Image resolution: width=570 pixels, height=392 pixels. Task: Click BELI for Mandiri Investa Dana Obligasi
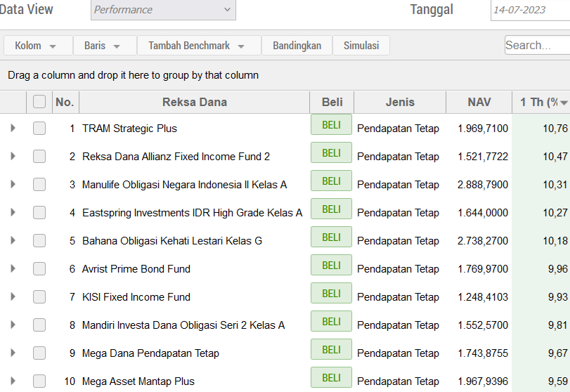tap(331, 321)
